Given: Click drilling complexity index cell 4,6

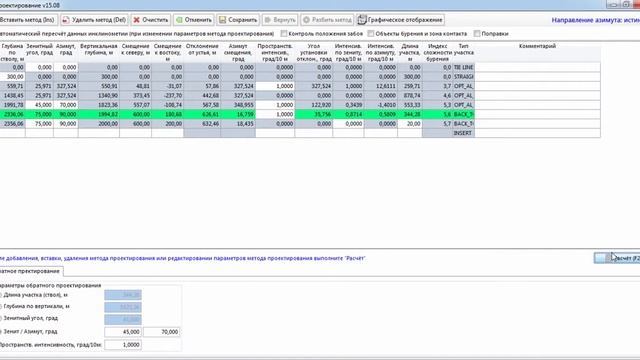Looking at the screenshot, I should [438, 96].
